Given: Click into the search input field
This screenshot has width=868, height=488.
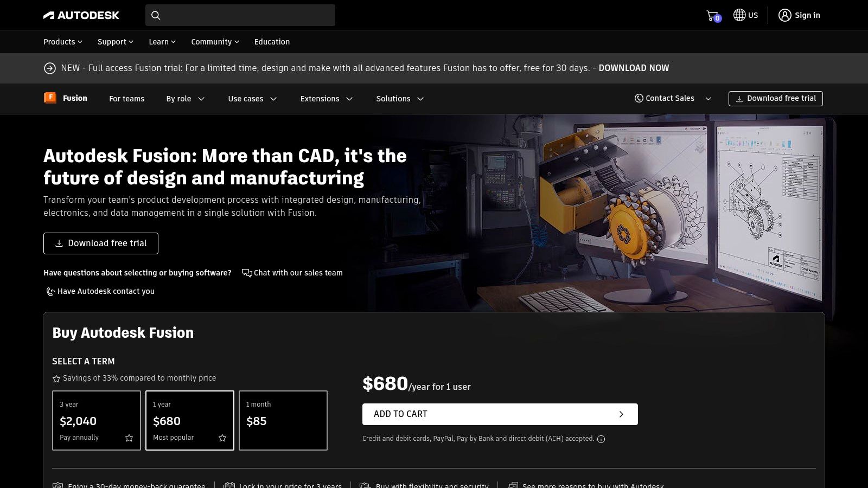Looking at the screenshot, I should point(240,15).
